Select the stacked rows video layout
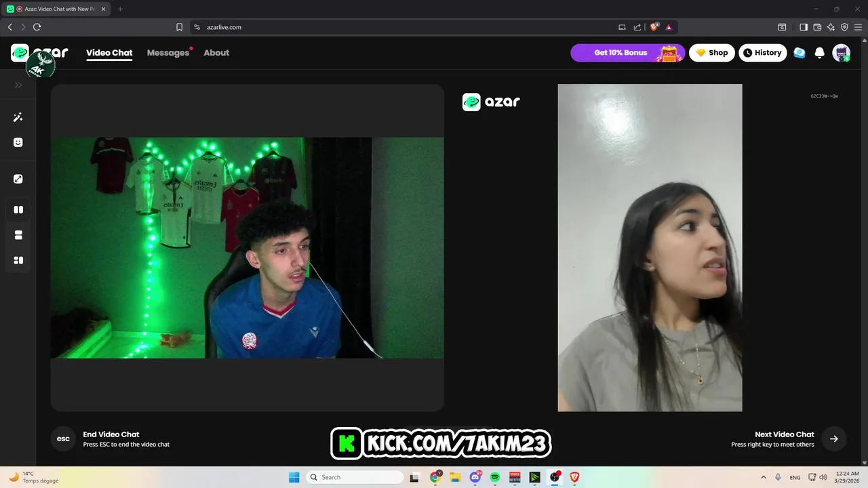The image size is (868, 488). pyautogui.click(x=18, y=235)
